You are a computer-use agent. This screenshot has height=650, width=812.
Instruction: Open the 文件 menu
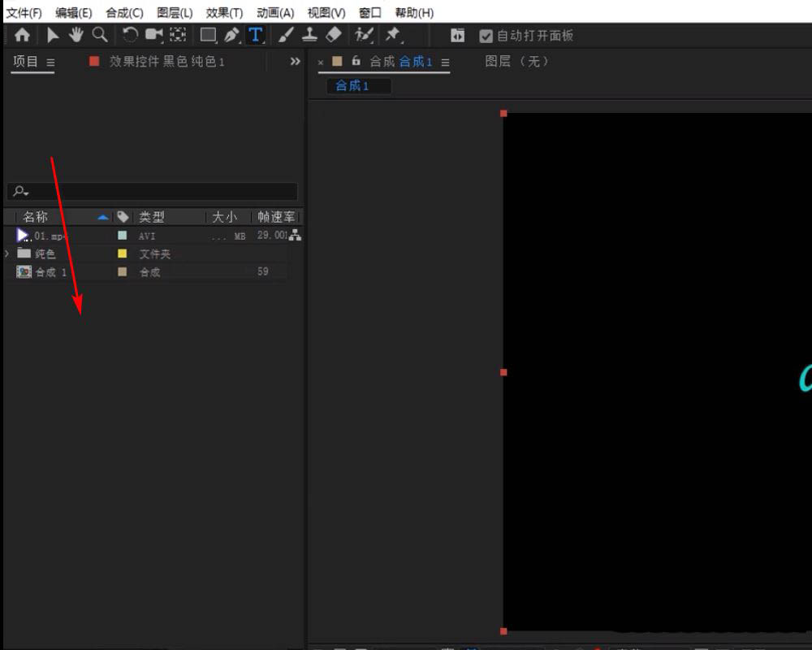(23, 12)
